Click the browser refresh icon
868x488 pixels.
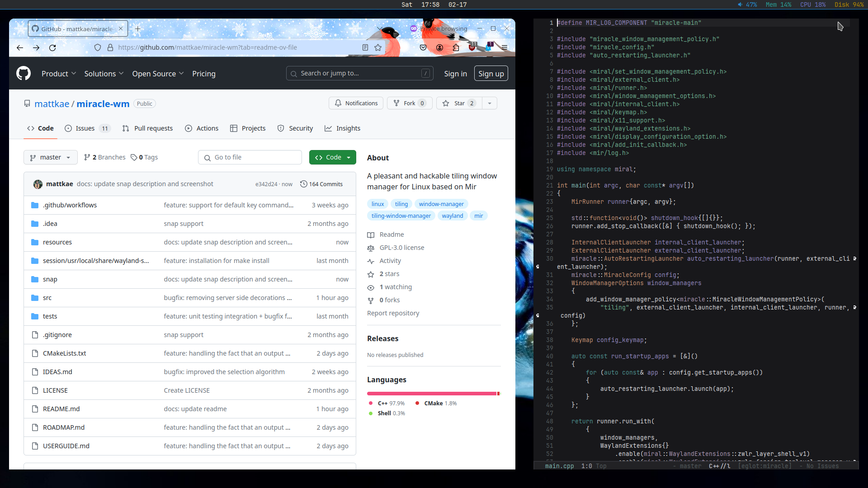pos(52,47)
